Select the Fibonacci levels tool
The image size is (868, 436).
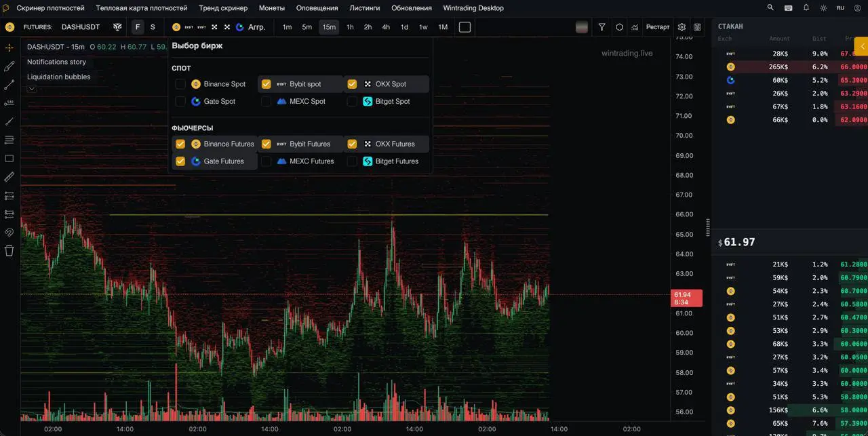click(9, 140)
